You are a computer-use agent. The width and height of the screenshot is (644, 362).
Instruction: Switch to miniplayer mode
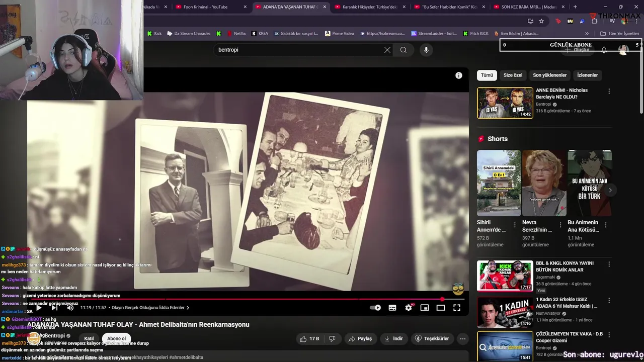[x=425, y=308]
